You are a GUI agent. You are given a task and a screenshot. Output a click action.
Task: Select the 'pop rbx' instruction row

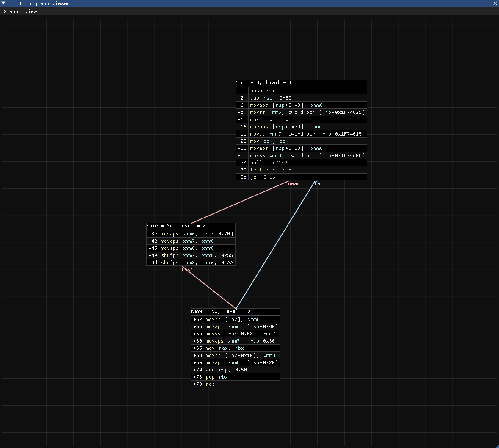coord(216,377)
